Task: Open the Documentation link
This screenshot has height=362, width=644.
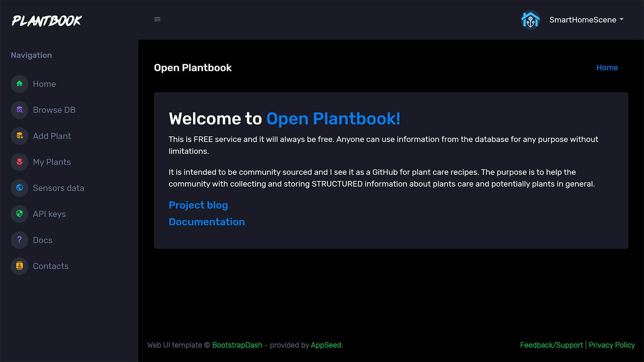Action: 206,222
